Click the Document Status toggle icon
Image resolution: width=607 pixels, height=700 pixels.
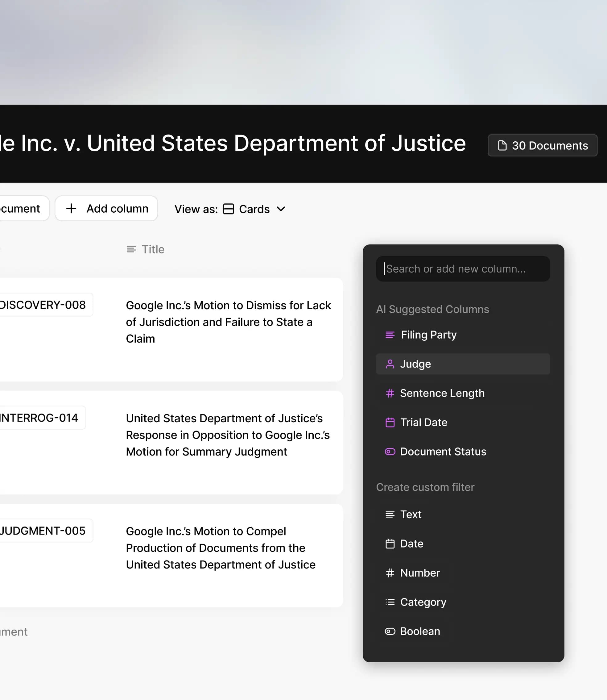tap(390, 452)
